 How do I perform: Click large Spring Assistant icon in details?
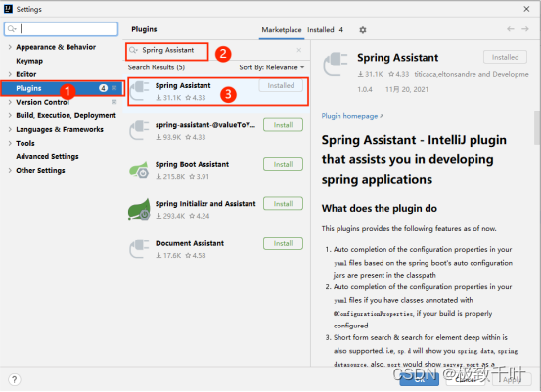tap(335, 65)
